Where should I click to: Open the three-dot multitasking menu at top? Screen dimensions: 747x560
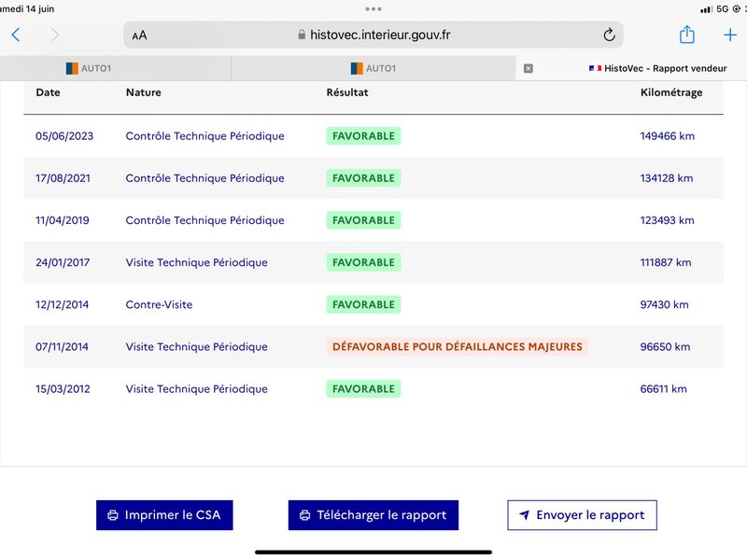[373, 9]
